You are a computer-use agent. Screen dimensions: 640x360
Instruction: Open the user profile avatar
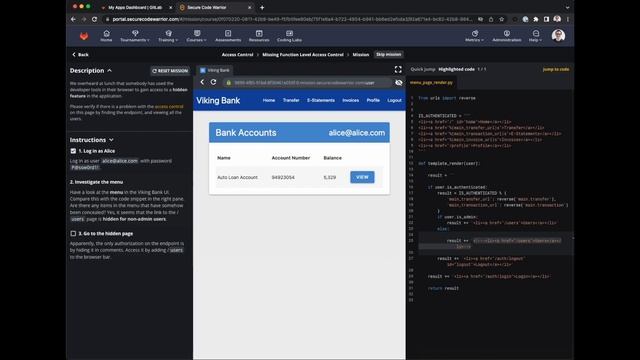click(558, 36)
